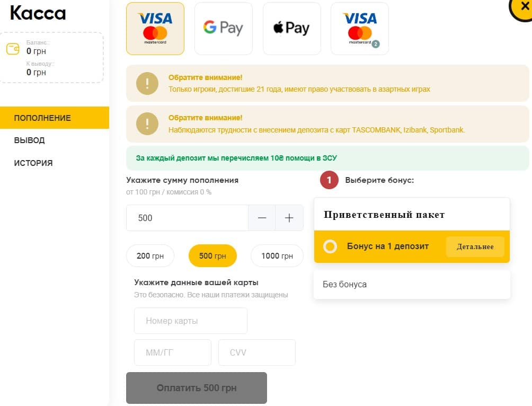This screenshot has width=532, height=406.
Task: Select the 200 грн quick amount
Action: point(150,255)
